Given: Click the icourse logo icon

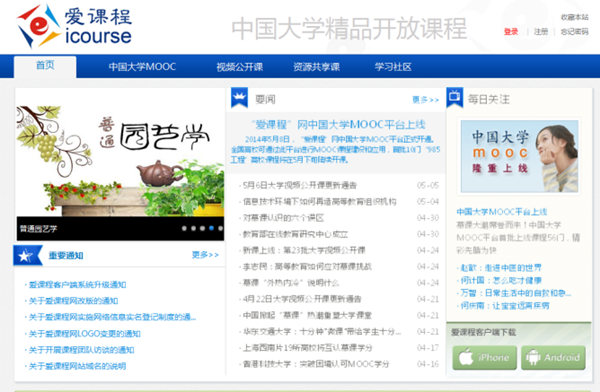Looking at the screenshot, I should 38,26.
